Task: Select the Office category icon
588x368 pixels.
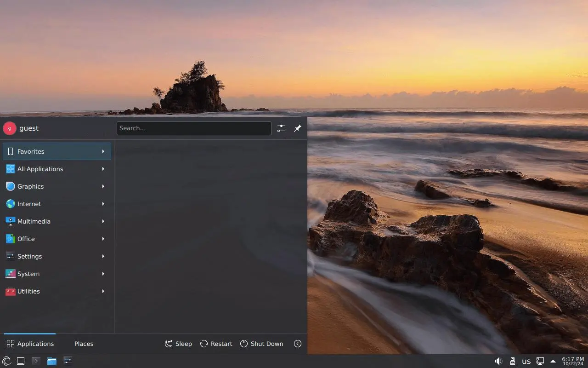Action: point(10,239)
